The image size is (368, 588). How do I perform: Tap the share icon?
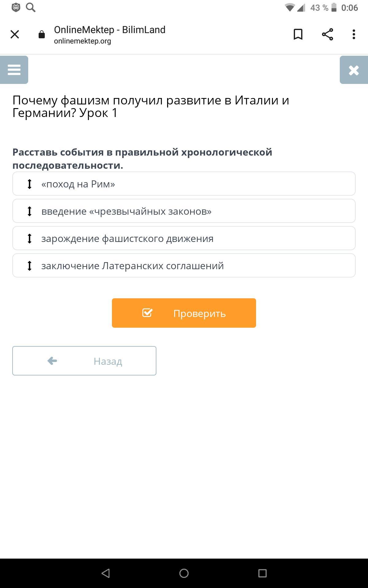click(x=328, y=34)
